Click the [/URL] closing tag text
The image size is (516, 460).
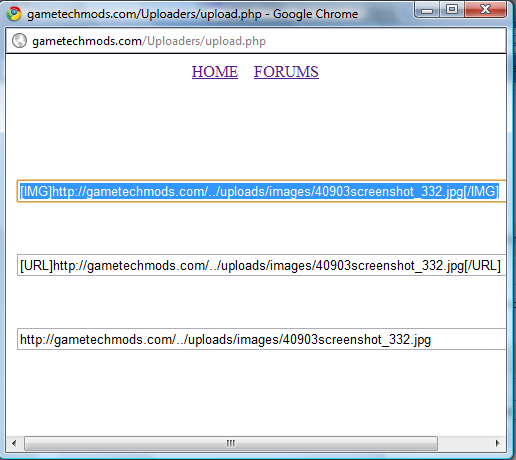click(482, 266)
